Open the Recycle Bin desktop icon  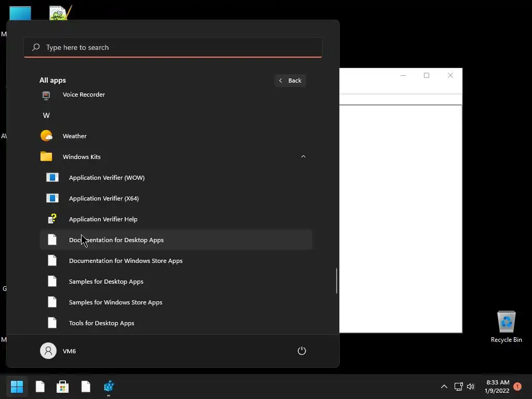coord(506,321)
